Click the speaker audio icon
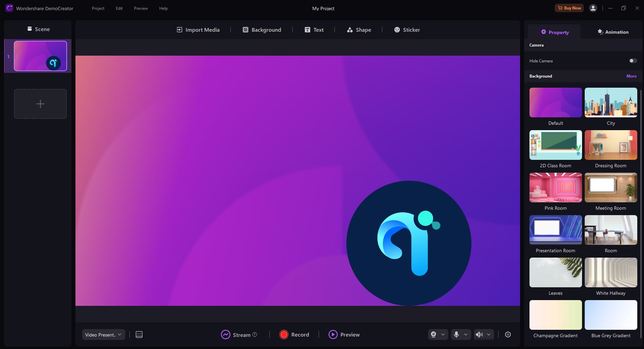Image resolution: width=644 pixels, height=349 pixels. click(479, 335)
